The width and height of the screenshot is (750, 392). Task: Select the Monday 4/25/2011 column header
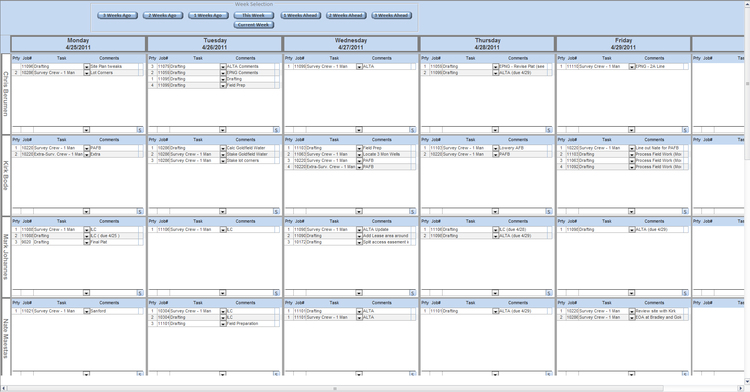[78, 44]
